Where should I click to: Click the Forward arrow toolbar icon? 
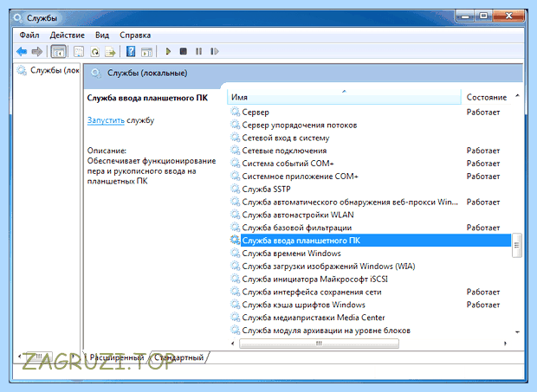click(x=36, y=52)
